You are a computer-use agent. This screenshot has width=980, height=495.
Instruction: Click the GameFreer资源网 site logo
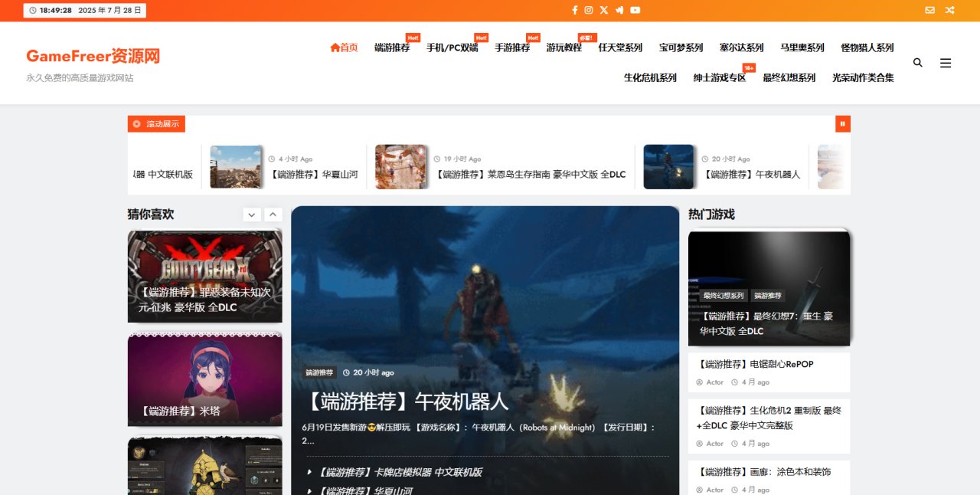[x=93, y=56]
